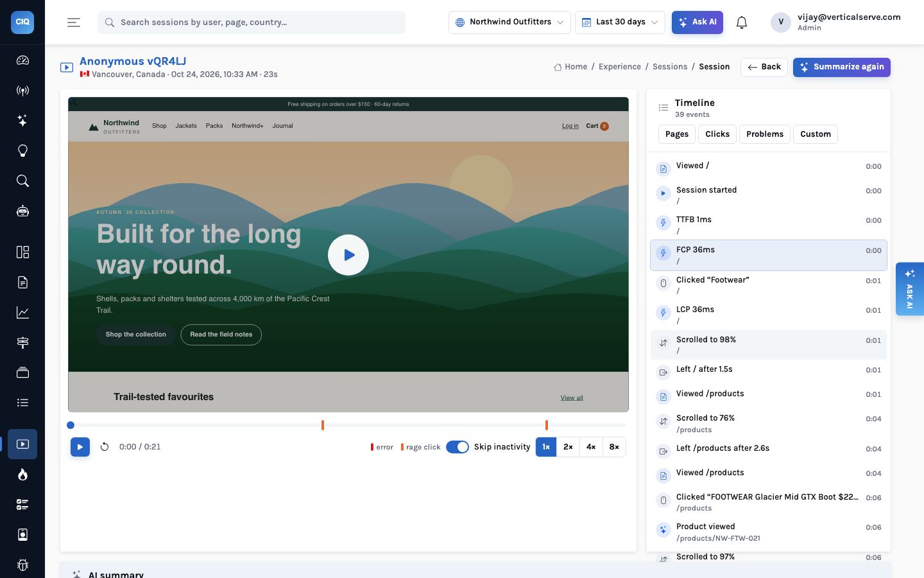This screenshot has height=578, width=924.
Task: Filter timeline by Custom
Action: point(816,134)
